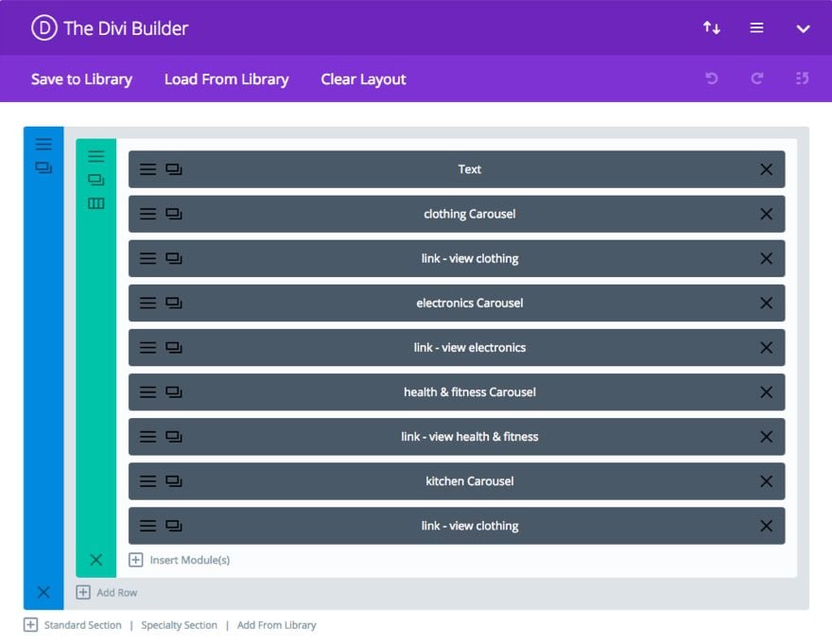Click Save to Library

81,79
